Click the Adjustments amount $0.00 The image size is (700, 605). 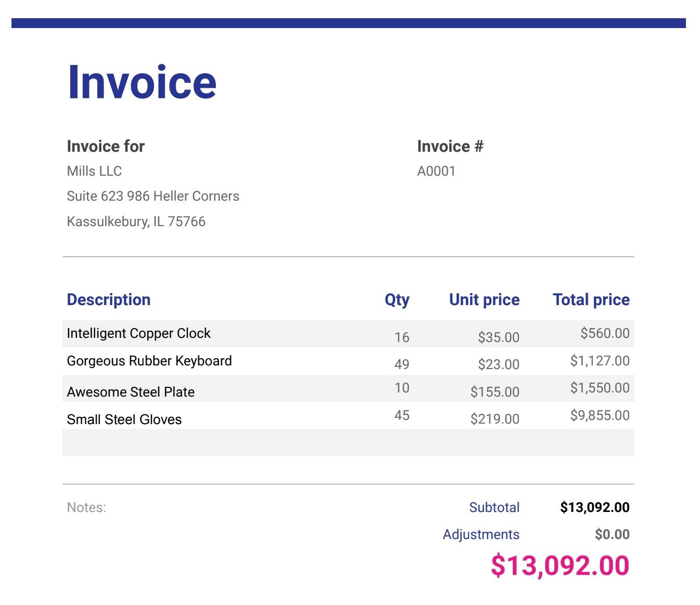pyautogui.click(x=612, y=534)
